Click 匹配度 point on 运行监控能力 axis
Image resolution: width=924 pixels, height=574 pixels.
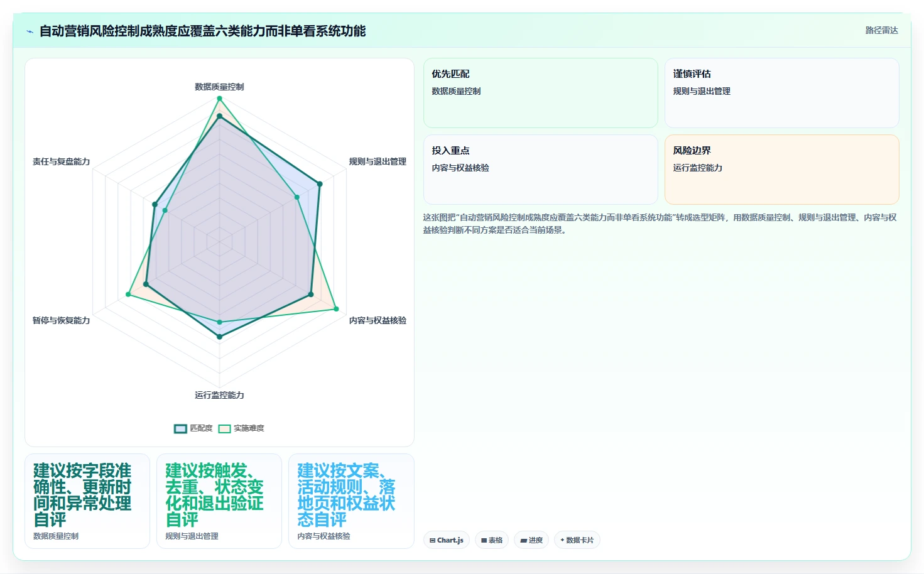[x=219, y=337]
